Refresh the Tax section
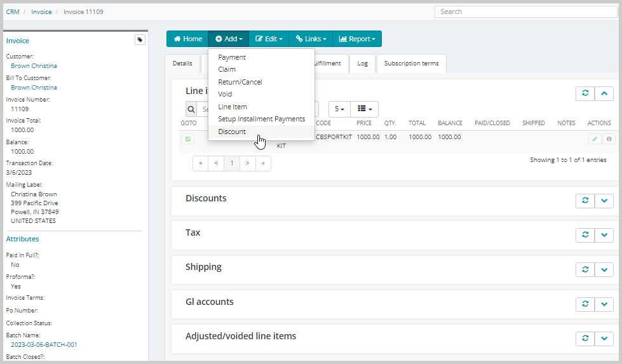The image size is (622, 364). click(585, 235)
